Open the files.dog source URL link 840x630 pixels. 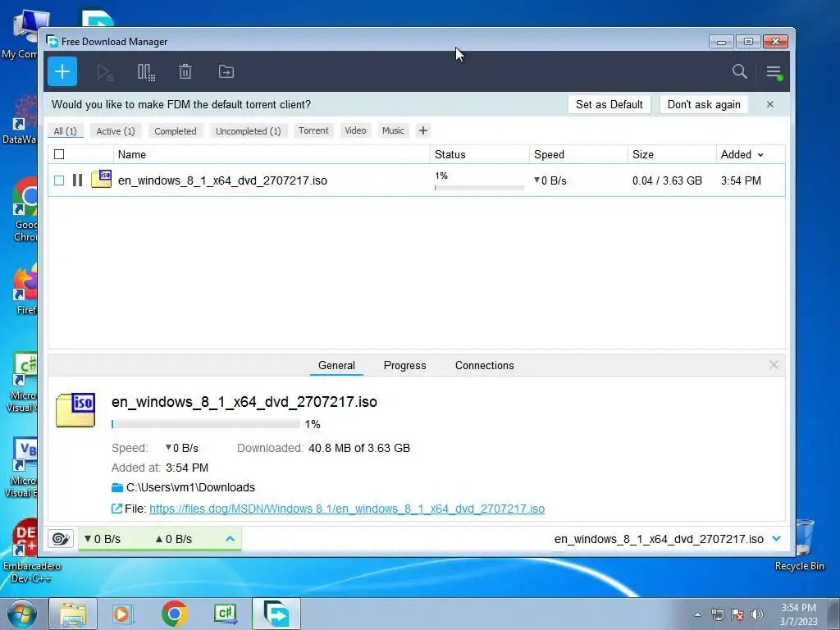pos(347,509)
